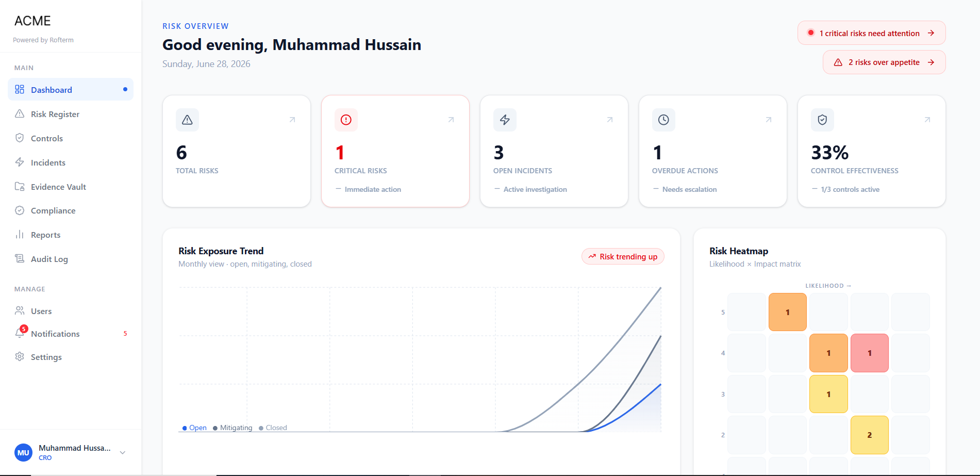The image size is (980, 476).
Task: Click the Total Risks warning triangle icon
Action: click(x=187, y=120)
